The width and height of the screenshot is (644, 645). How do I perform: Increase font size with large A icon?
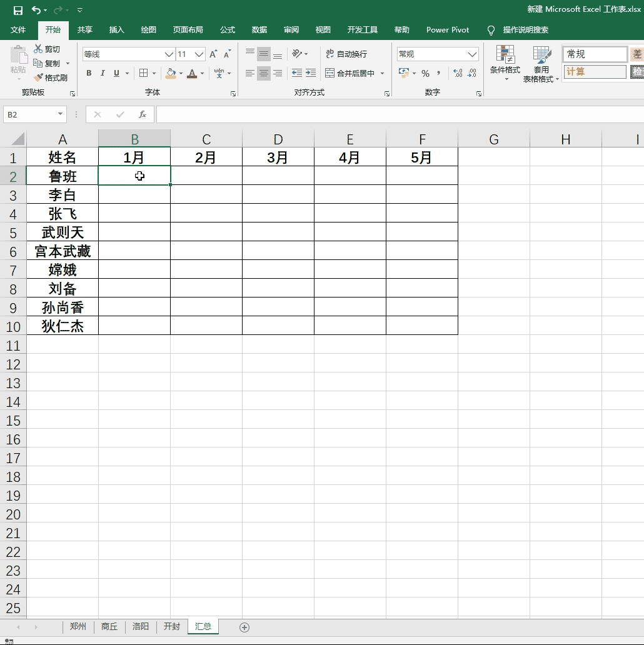pyautogui.click(x=213, y=54)
